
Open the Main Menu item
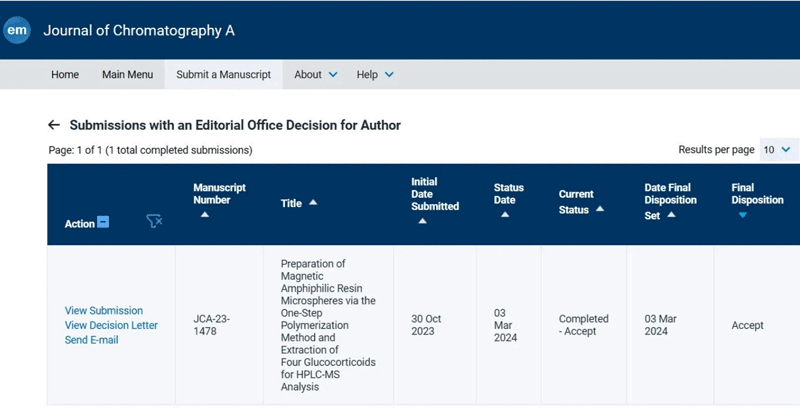(127, 74)
